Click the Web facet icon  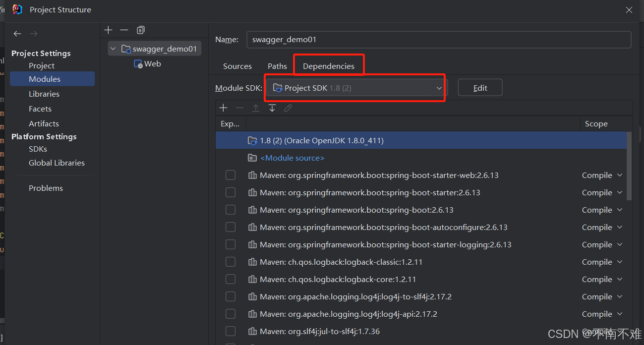(138, 64)
